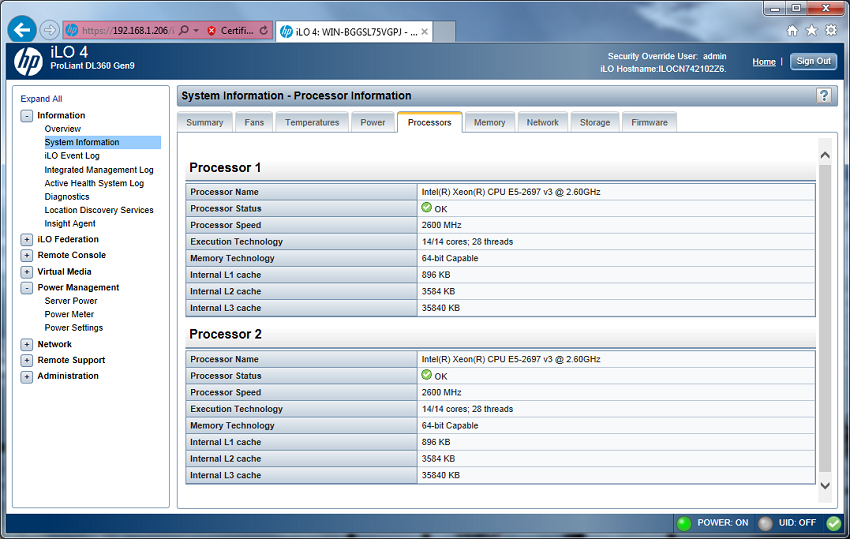Open the Server Power page

[71, 301]
